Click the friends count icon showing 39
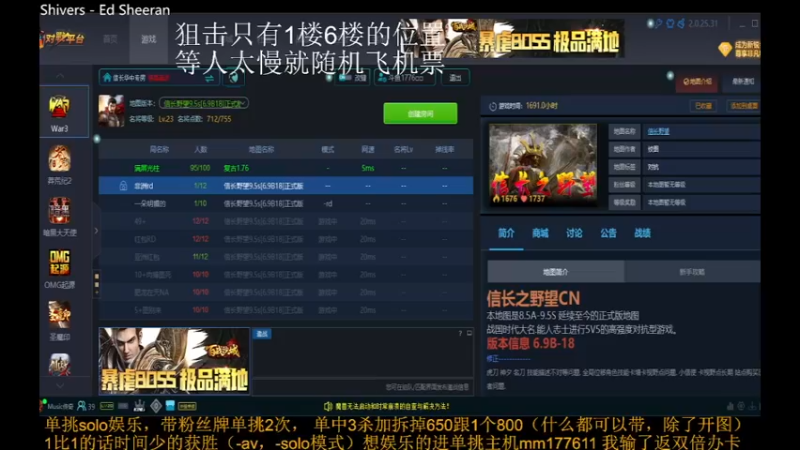 click(x=82, y=406)
